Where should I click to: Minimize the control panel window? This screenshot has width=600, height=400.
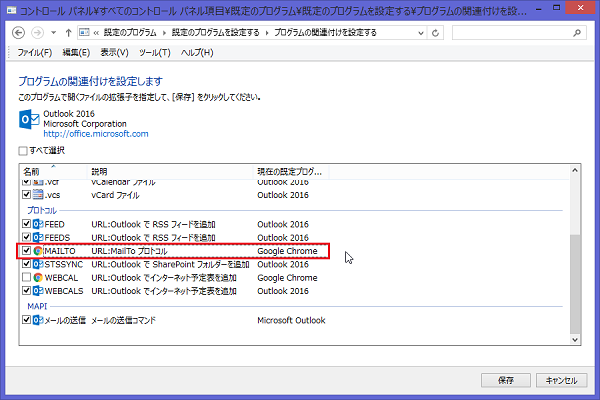pos(539,8)
